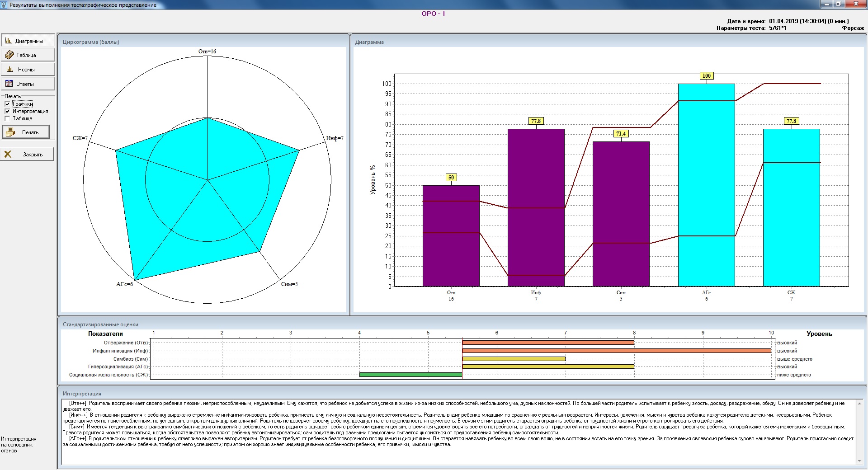868x470 pixels.
Task: Minimize the results window
Action: [826, 4]
